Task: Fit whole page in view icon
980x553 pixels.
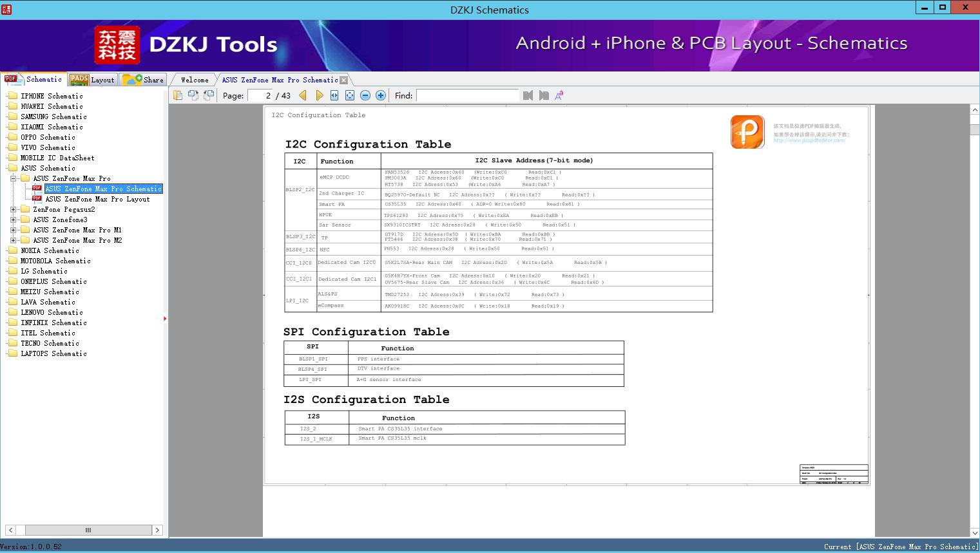Action: click(x=350, y=95)
